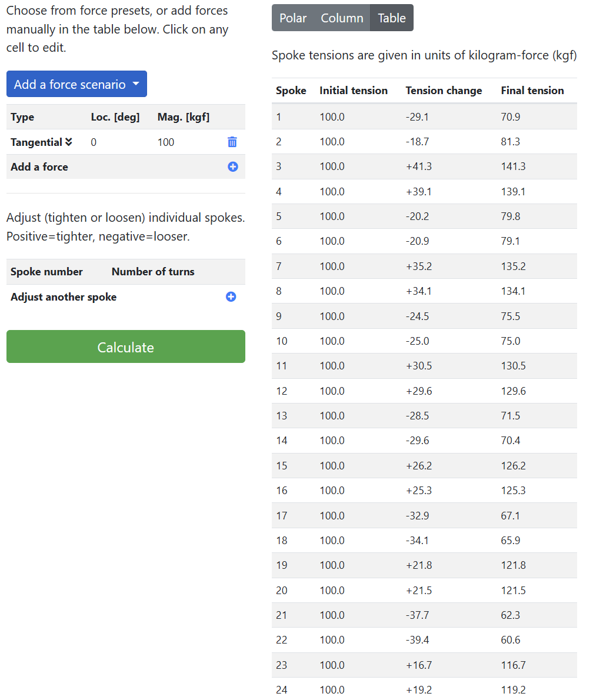Click the plus icon to add a force

(233, 167)
